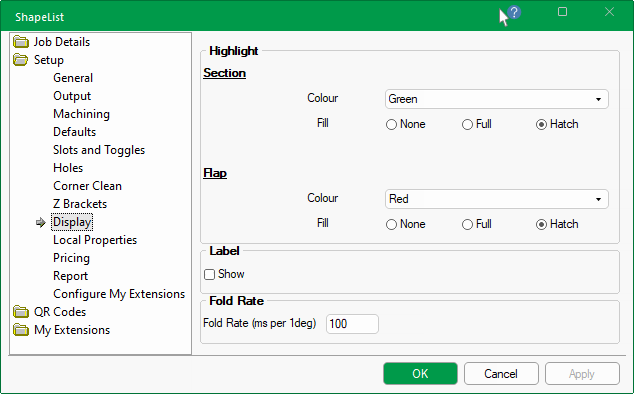Collapse the Setup folder icon
This screenshot has height=394, width=634.
pyautogui.click(x=21, y=60)
